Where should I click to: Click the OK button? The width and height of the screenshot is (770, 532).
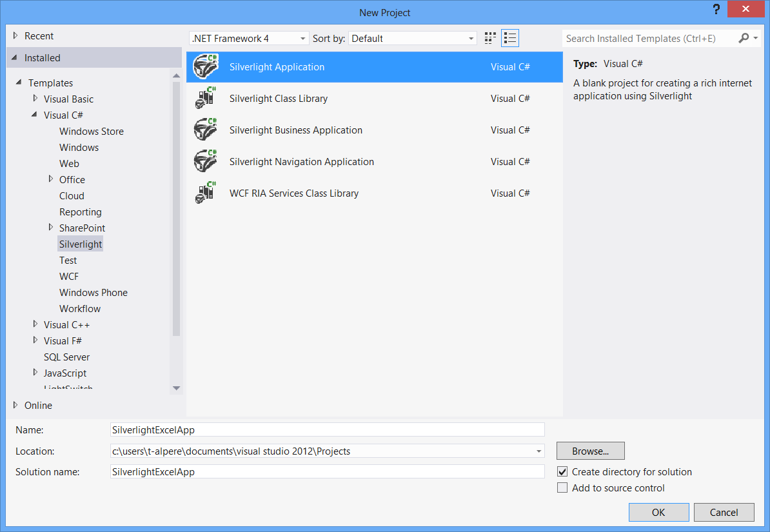(658, 513)
